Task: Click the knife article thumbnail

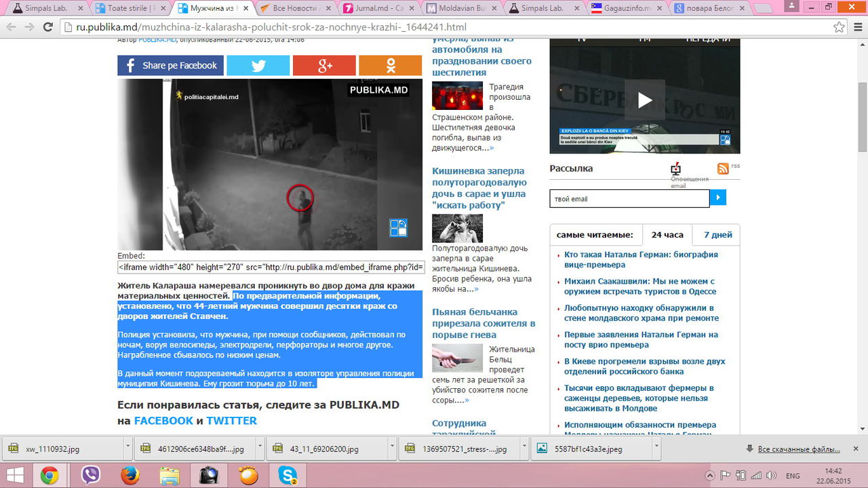Action: tap(457, 358)
